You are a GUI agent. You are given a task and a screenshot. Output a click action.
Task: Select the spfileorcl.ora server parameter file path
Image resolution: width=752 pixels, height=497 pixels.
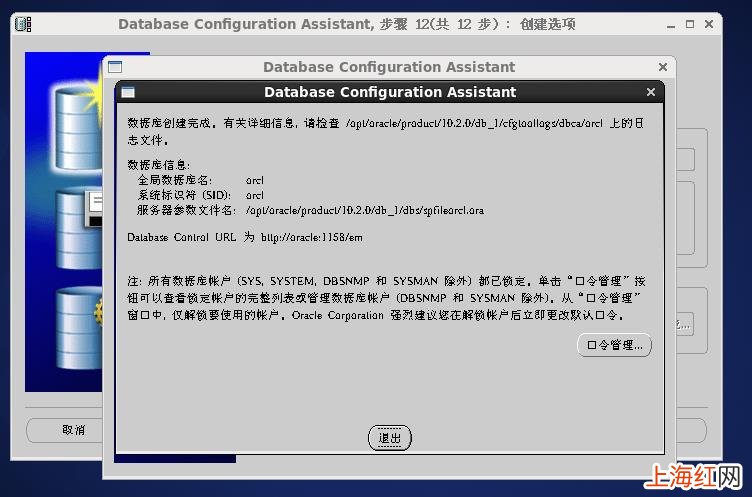click(x=365, y=210)
